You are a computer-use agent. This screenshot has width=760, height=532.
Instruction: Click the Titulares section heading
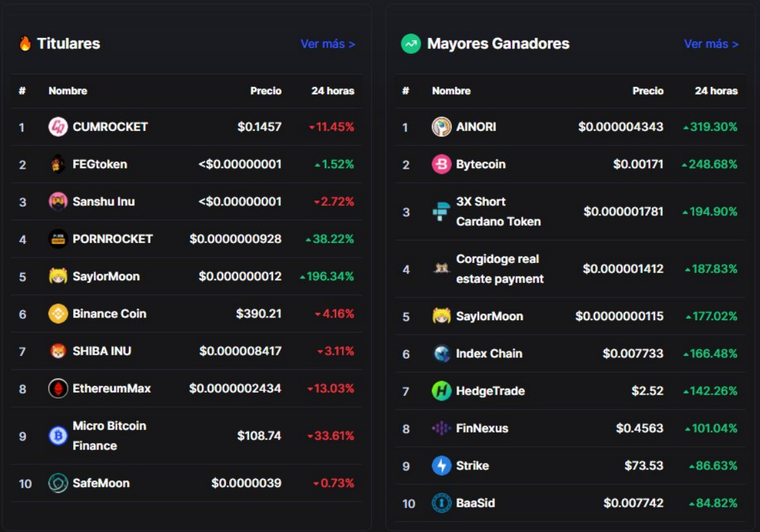click(x=68, y=44)
